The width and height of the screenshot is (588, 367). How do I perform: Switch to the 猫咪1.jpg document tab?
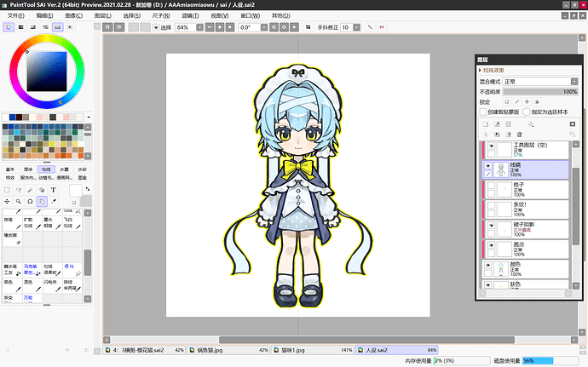pos(313,350)
